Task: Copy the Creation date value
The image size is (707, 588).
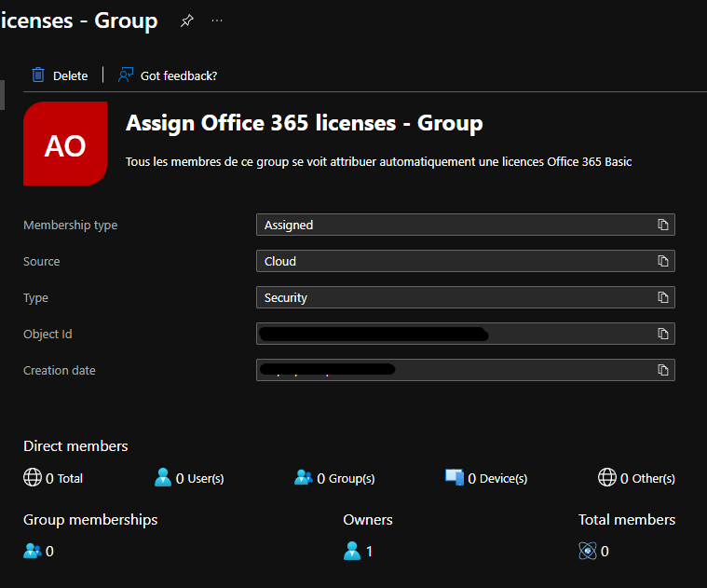Action: pyautogui.click(x=663, y=370)
